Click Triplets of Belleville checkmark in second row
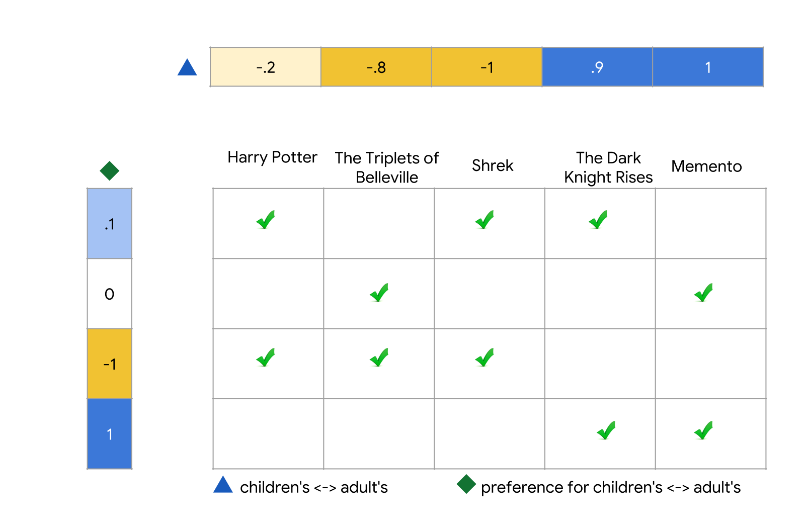 [x=379, y=293]
